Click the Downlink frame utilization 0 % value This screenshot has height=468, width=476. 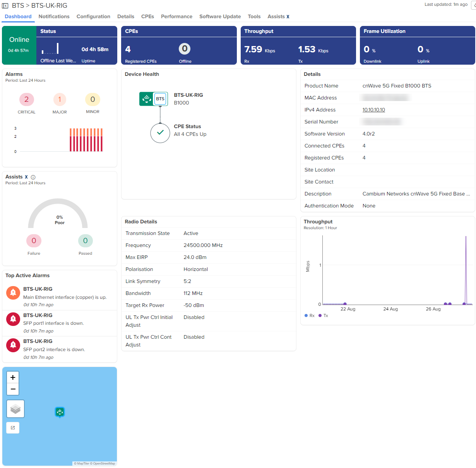point(370,50)
